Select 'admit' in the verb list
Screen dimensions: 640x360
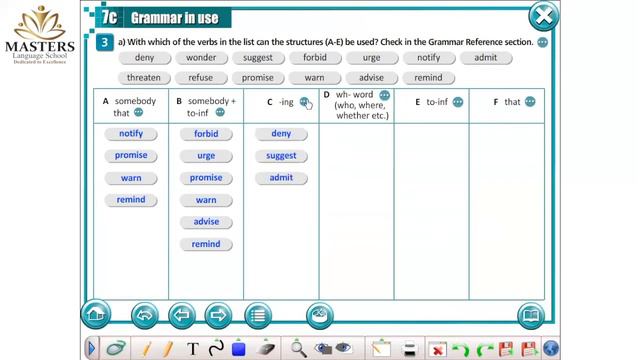pyautogui.click(x=486, y=58)
